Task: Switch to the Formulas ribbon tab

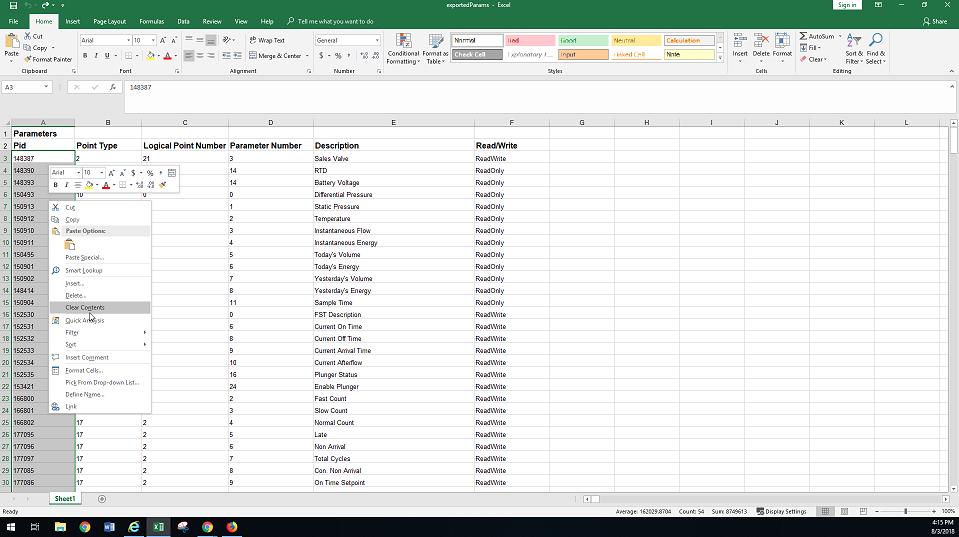Action: pyautogui.click(x=152, y=21)
